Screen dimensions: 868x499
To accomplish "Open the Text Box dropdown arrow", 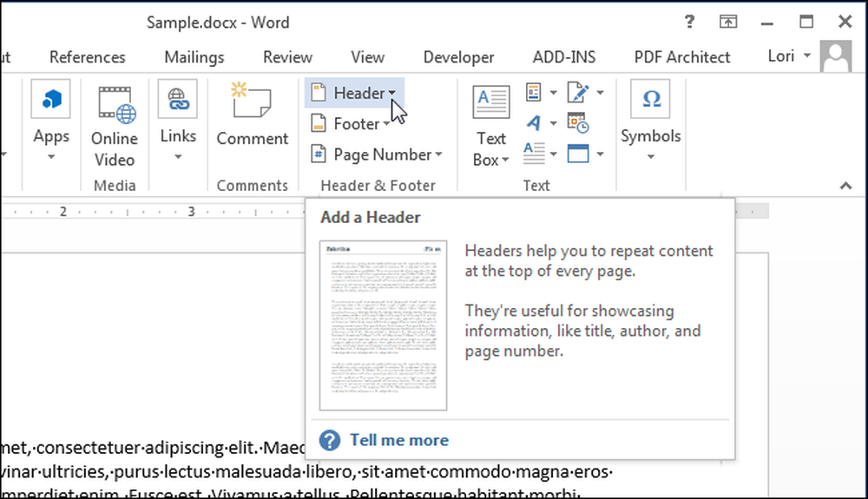I will 505,161.
